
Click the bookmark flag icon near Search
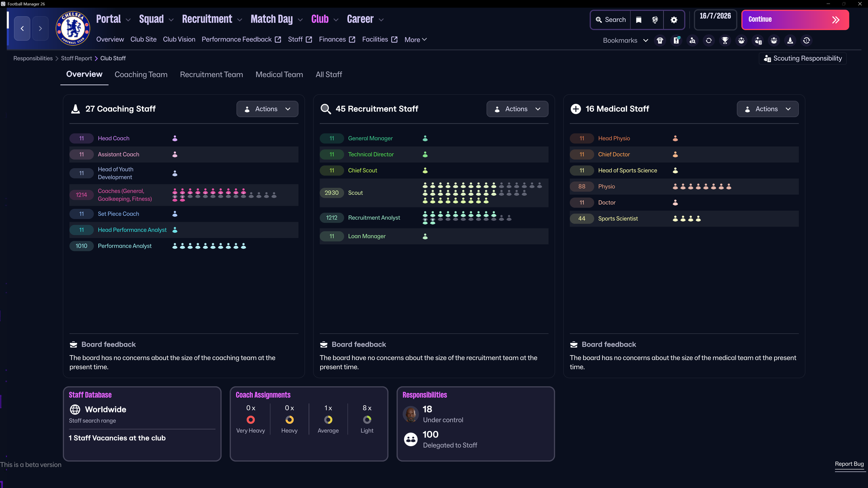coord(639,20)
